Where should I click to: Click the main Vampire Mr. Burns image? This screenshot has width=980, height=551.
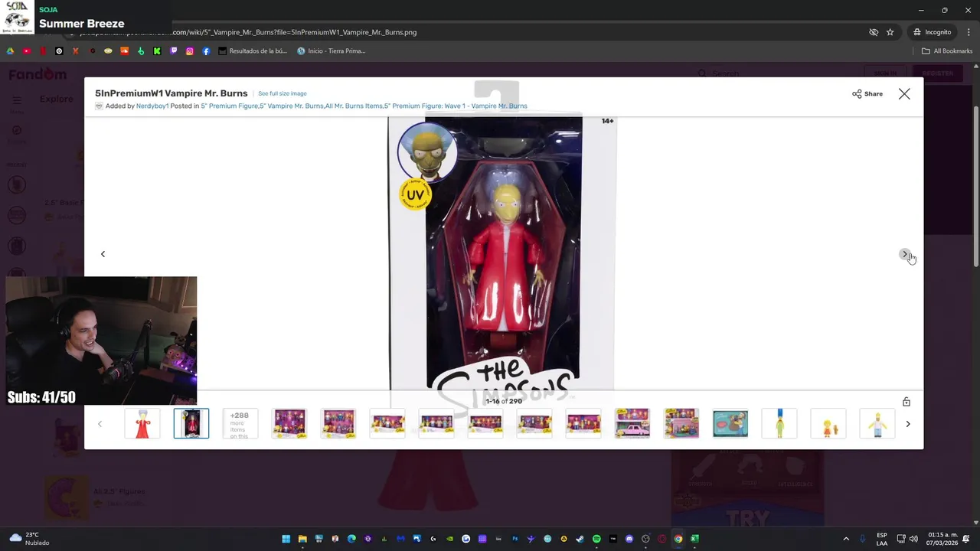(502, 254)
